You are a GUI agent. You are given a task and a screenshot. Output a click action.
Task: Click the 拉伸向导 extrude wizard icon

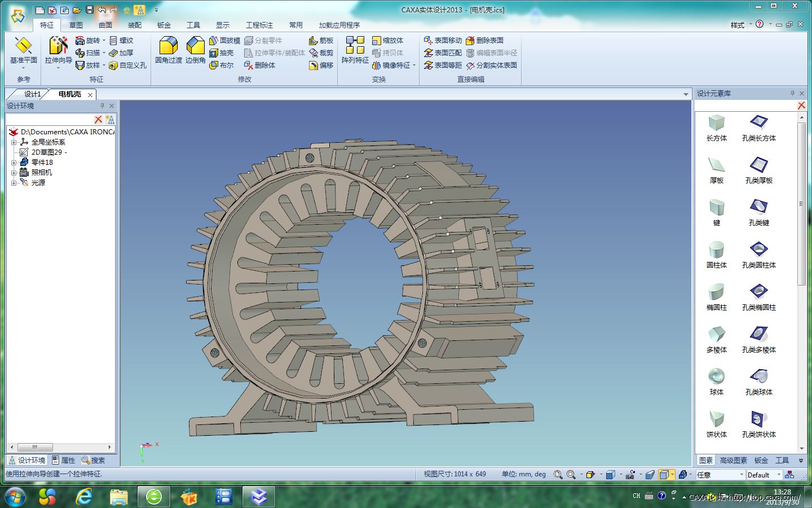pos(58,46)
